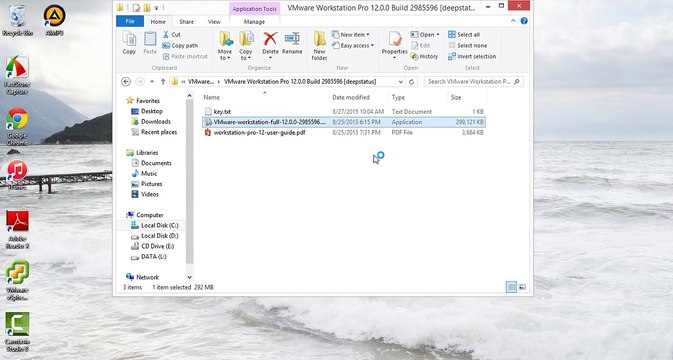The image size is (673, 360).
Task: Go back with the Back arrow
Action: (126, 82)
